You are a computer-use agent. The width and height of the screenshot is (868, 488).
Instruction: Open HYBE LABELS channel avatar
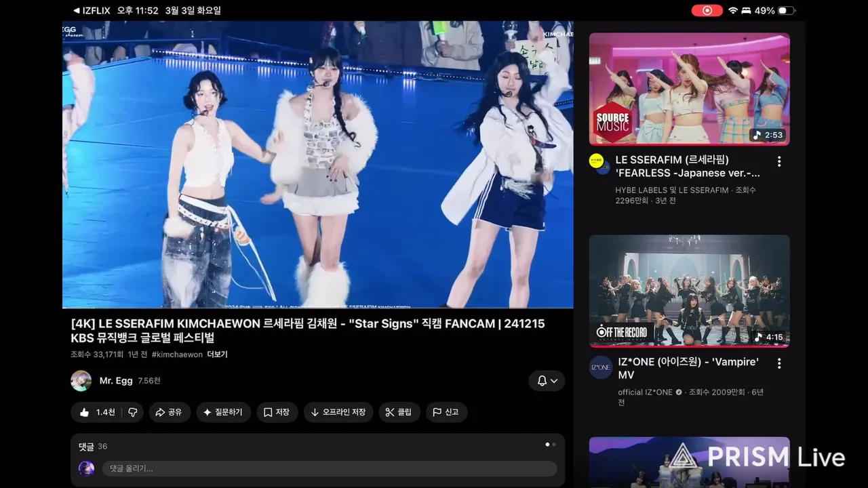click(601, 165)
